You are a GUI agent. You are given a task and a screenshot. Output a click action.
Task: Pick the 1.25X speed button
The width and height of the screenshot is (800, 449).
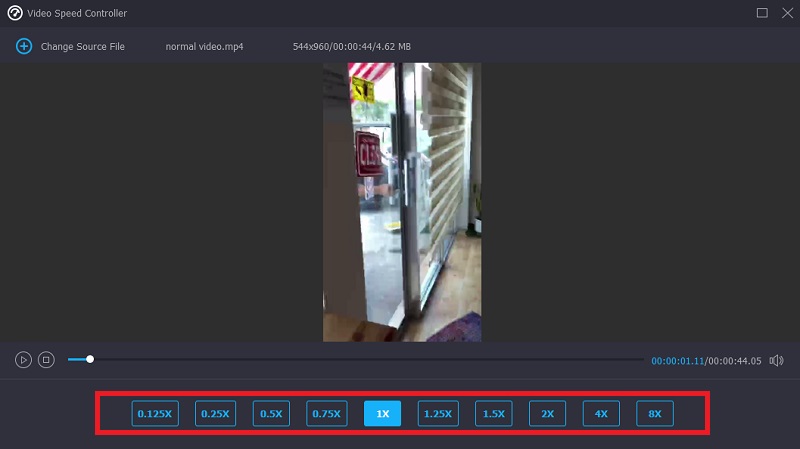pos(438,414)
